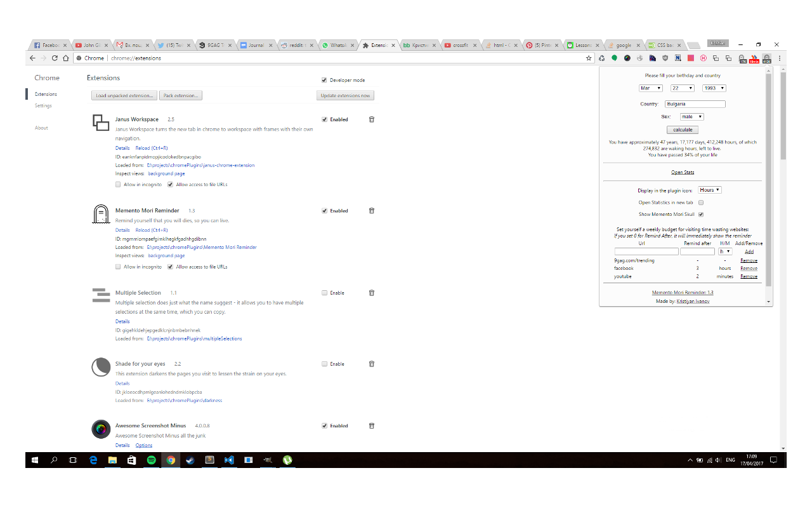Open Microsoft Edge from the taskbar

tap(93, 460)
